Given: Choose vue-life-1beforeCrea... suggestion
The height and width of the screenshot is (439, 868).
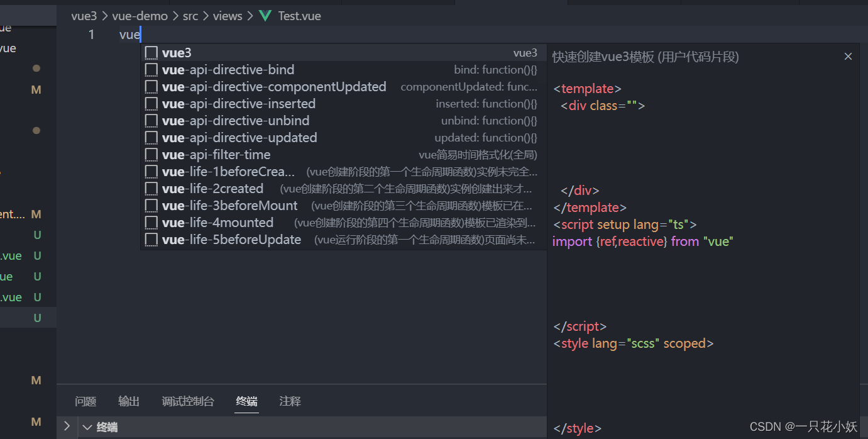Looking at the screenshot, I should tap(343, 172).
